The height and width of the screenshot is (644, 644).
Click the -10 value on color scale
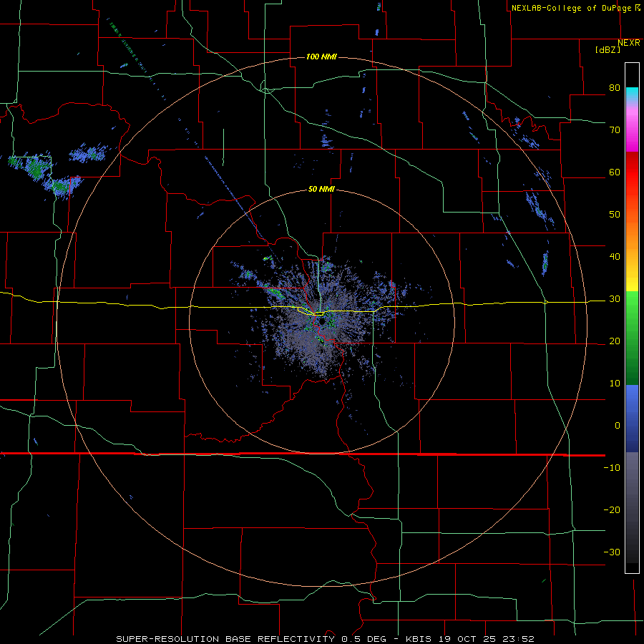pyautogui.click(x=612, y=467)
